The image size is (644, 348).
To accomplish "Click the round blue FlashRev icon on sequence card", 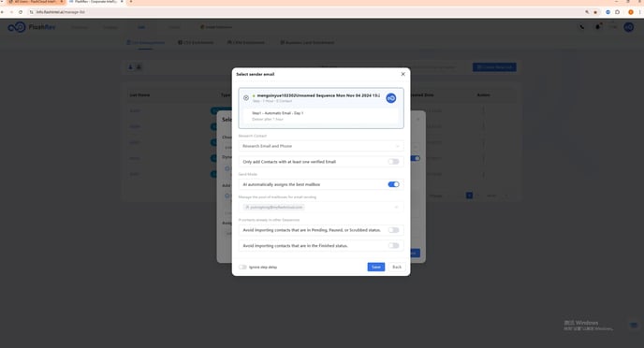I will tap(391, 98).
